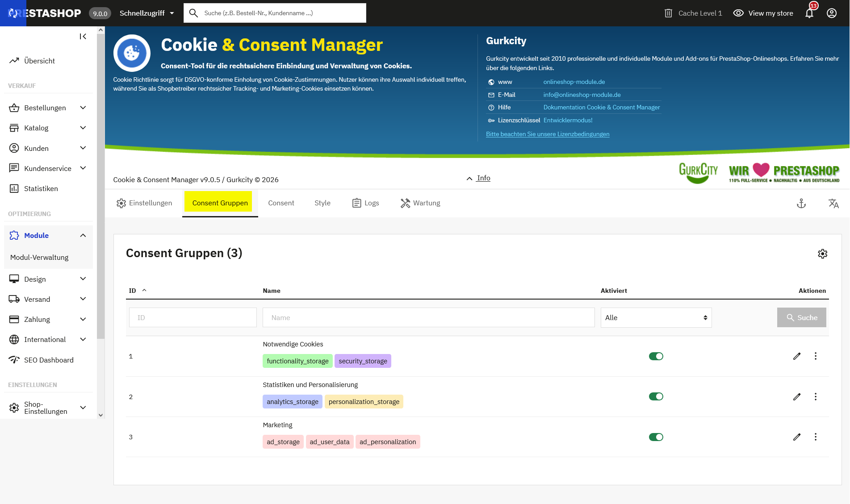Screen dimensions: 850x504
Task: Click the Cache Level 1 trash icon
Action: pos(668,13)
